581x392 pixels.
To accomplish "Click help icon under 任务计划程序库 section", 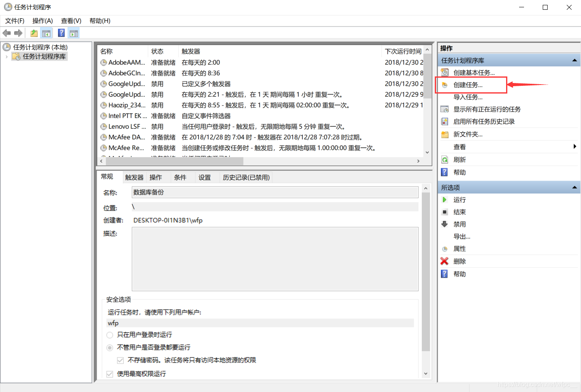I will 445,172.
